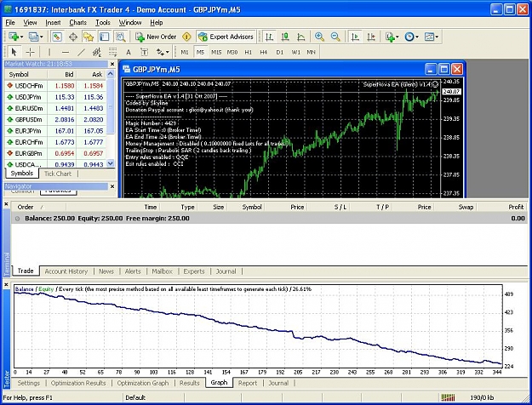Toggle the Market Watch window icon
Screen dimensions: 532x405
point(57,37)
